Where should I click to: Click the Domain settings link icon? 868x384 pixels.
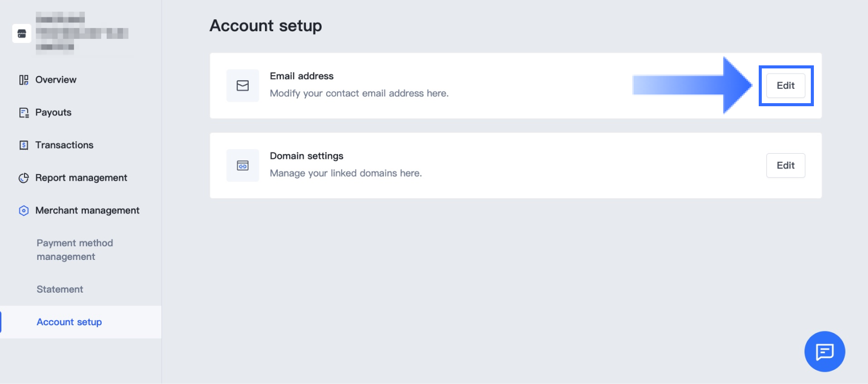[243, 165]
